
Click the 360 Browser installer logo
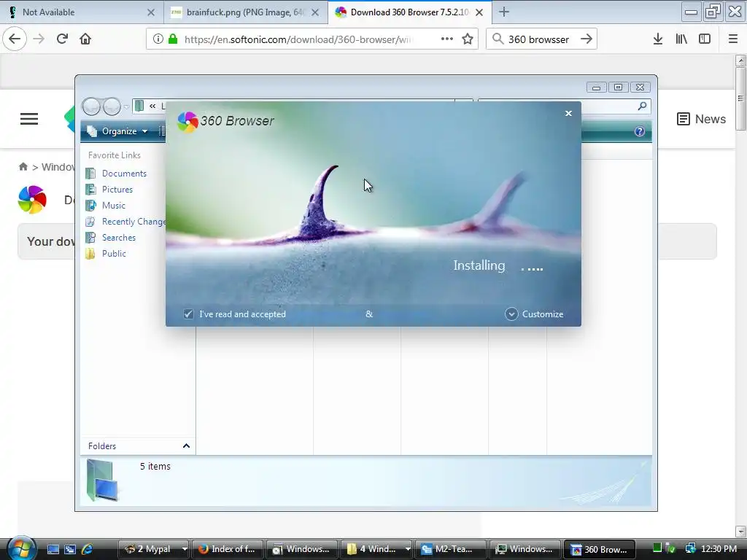click(187, 122)
